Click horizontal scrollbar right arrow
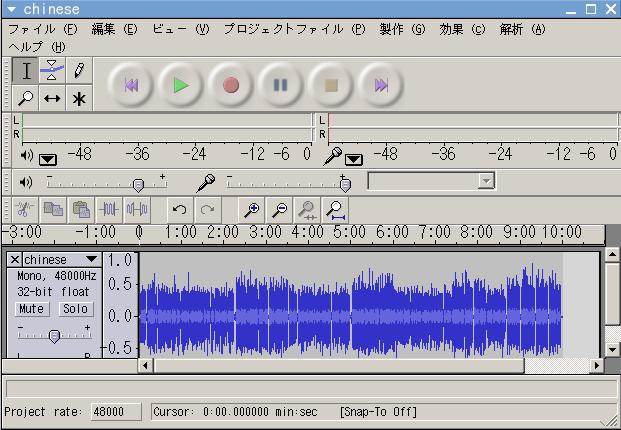 pos(597,365)
